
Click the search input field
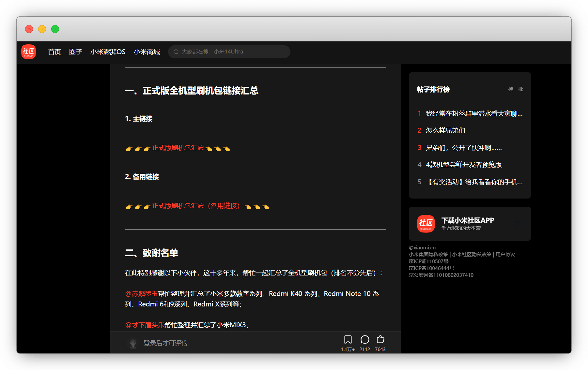pos(232,52)
